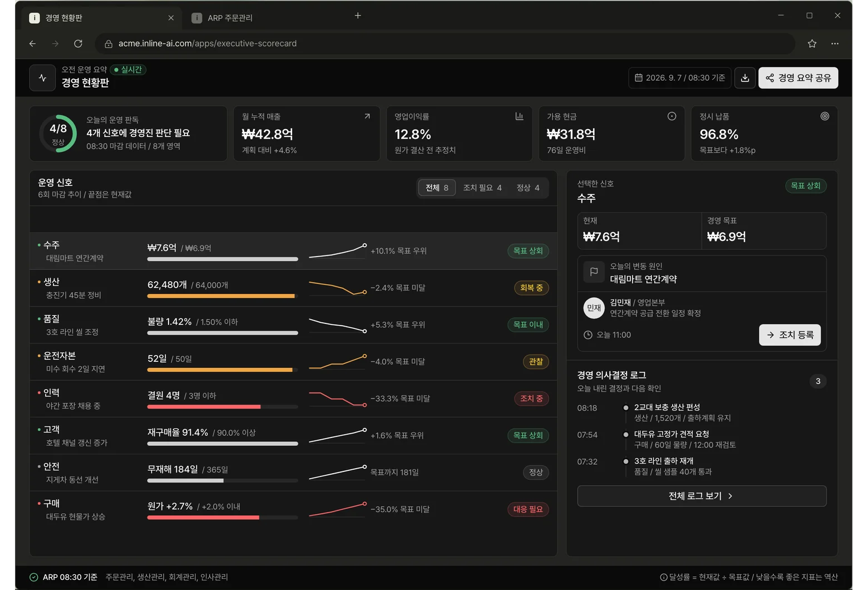Image resolution: width=868 pixels, height=590 pixels.
Task: Select the 전체 8 filter tab
Action: [x=437, y=188]
